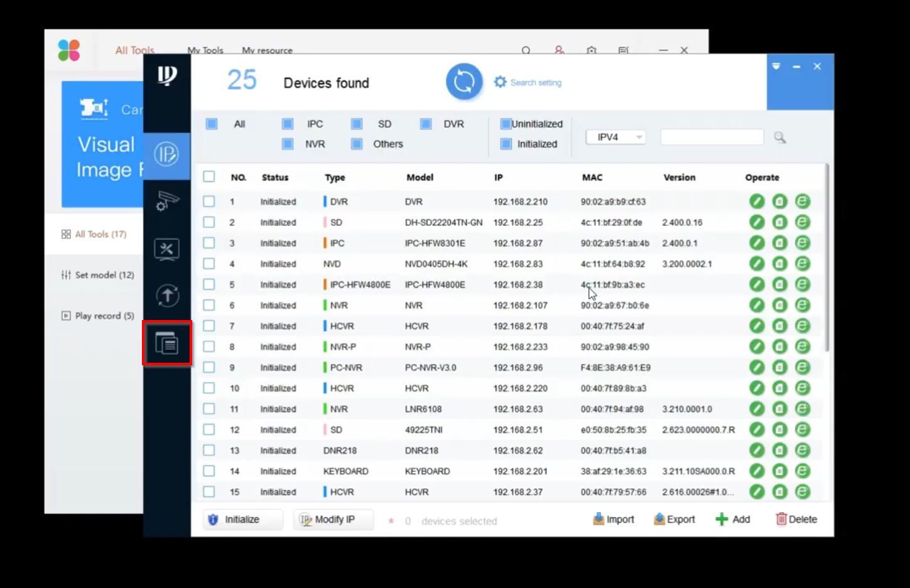Click the edit pencil icon for NVD0405DH-4K
Image resolution: width=910 pixels, height=588 pixels.
click(x=757, y=264)
